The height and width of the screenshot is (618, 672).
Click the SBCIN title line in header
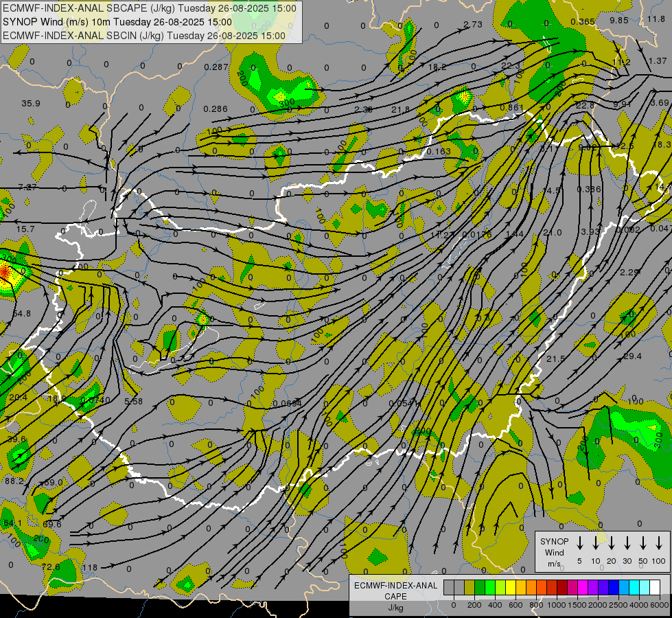[x=144, y=36]
